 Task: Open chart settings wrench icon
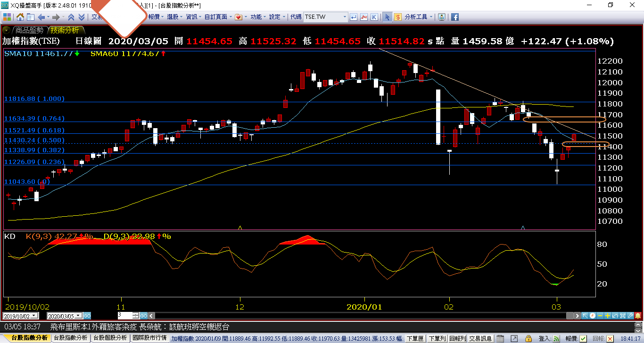(631, 315)
